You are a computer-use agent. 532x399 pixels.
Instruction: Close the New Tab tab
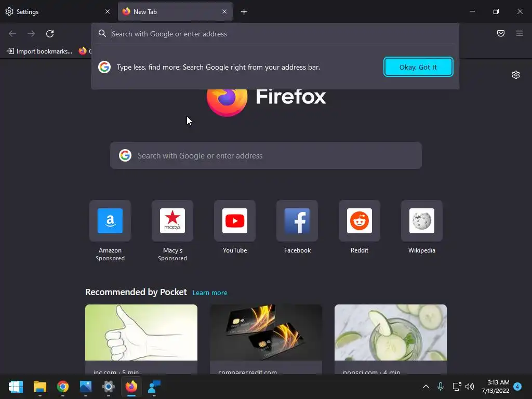(x=224, y=11)
